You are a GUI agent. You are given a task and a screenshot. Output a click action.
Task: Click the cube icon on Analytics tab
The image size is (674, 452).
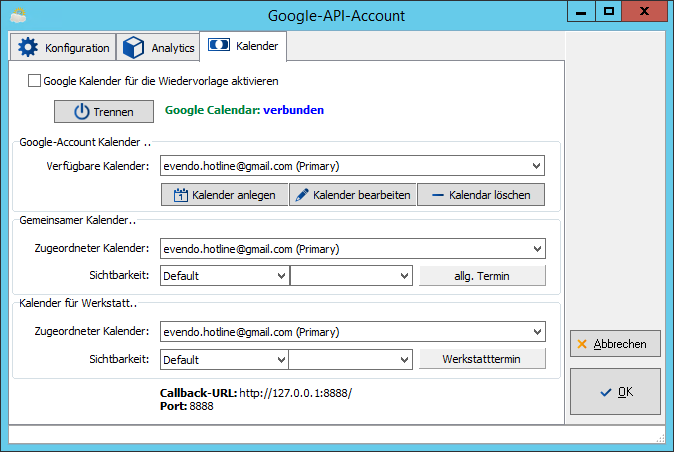click(x=133, y=47)
